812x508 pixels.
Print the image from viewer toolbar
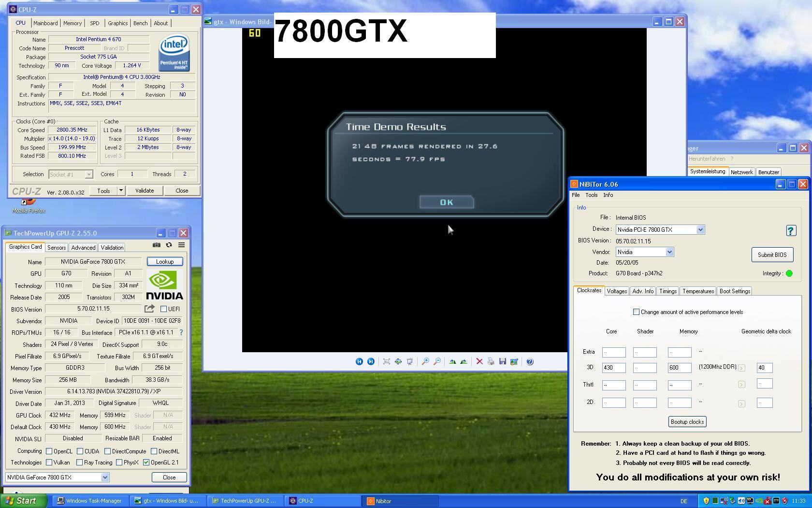click(491, 361)
